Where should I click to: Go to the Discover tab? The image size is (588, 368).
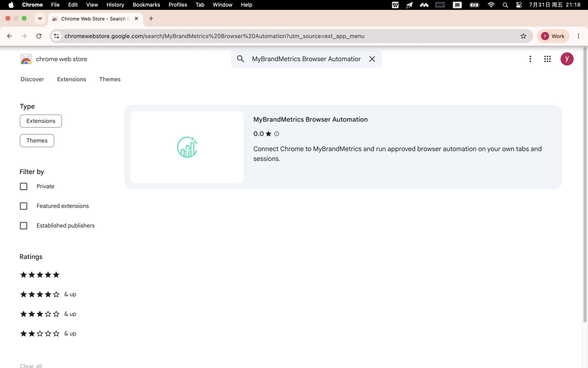tap(32, 79)
